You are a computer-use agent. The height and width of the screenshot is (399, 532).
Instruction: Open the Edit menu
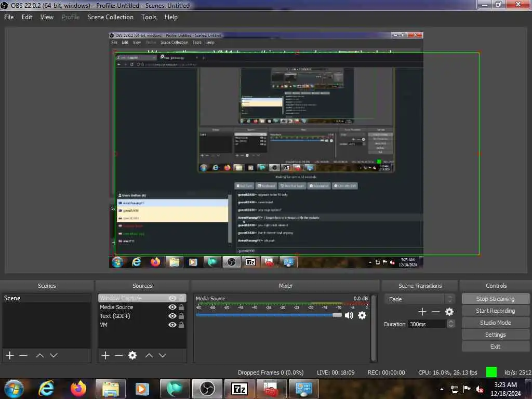27,17
